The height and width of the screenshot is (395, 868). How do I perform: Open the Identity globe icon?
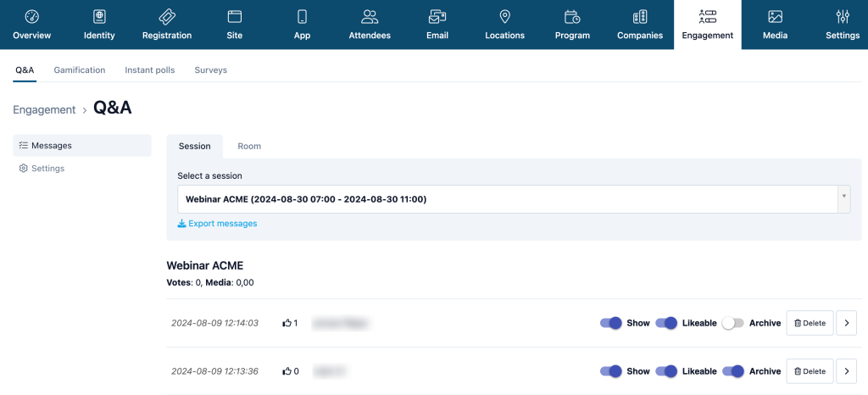[x=100, y=17]
